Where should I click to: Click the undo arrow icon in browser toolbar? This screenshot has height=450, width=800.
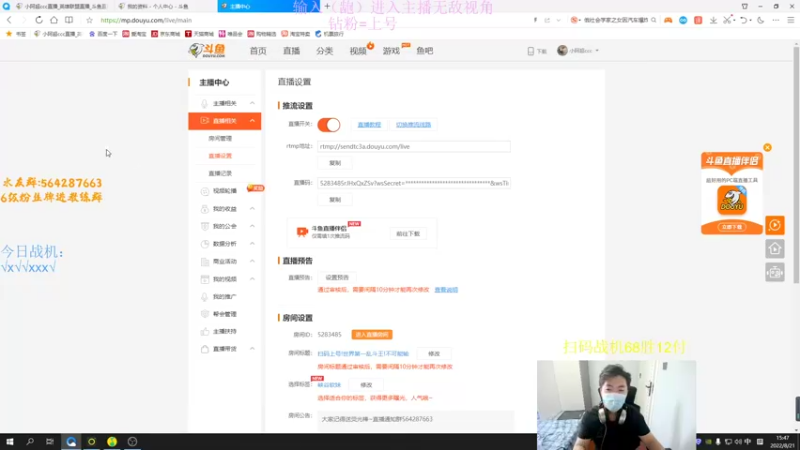[743, 20]
